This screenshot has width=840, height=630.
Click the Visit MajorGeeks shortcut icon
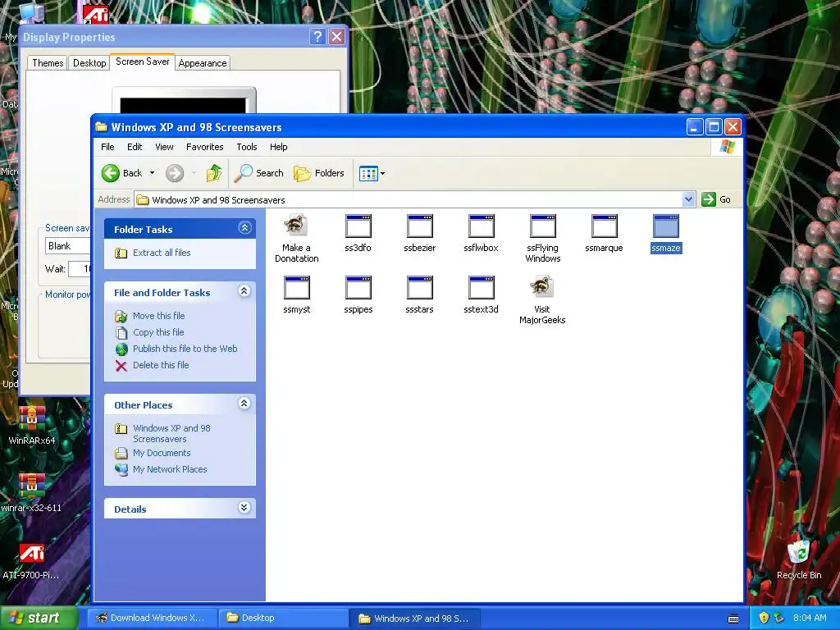click(x=542, y=287)
